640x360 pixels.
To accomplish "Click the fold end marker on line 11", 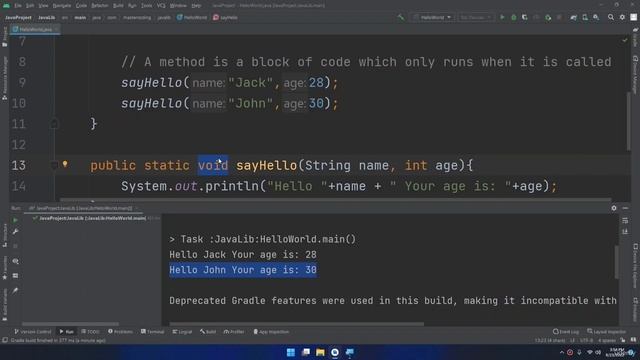I will click(54, 124).
